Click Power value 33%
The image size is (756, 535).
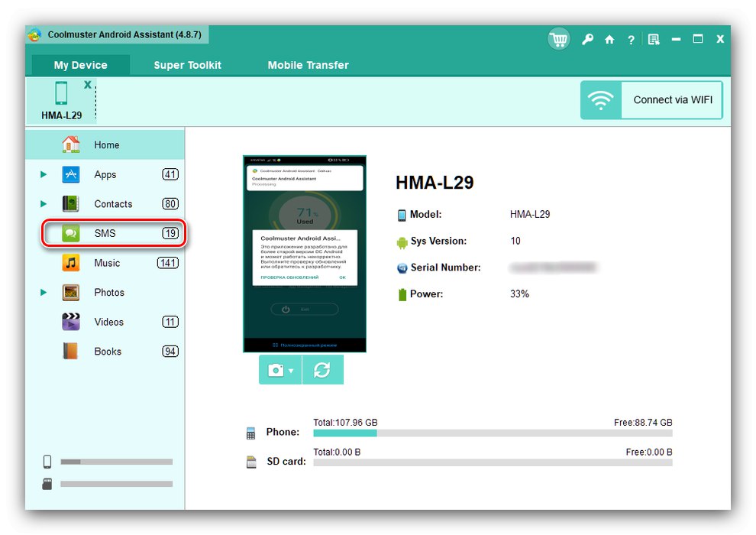pos(519,293)
